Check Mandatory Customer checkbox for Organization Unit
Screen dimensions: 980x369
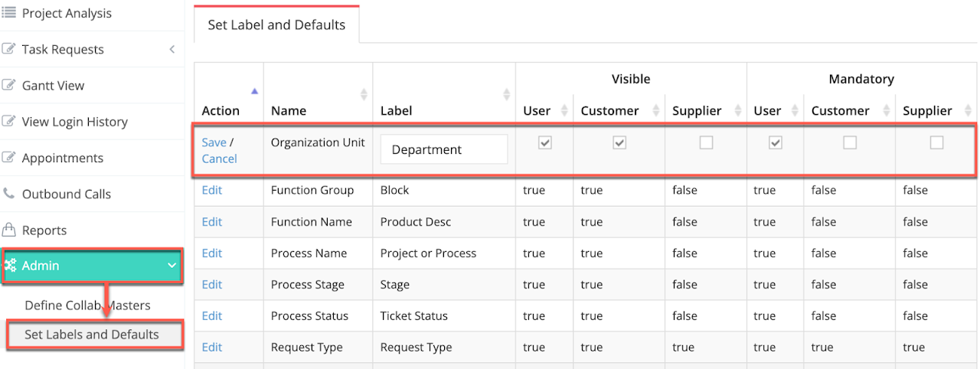click(x=850, y=142)
